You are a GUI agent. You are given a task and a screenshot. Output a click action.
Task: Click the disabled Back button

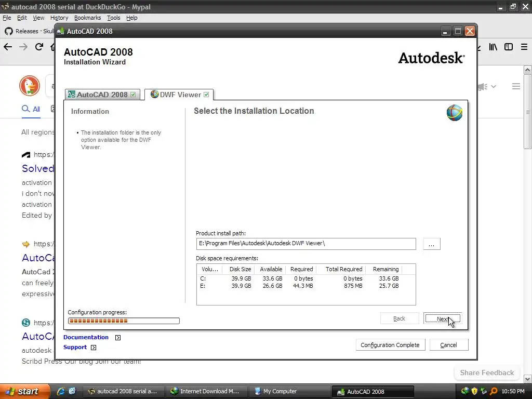pos(400,318)
